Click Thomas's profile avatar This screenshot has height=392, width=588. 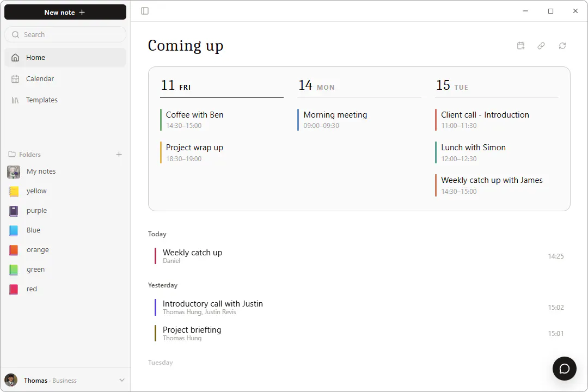point(11,380)
